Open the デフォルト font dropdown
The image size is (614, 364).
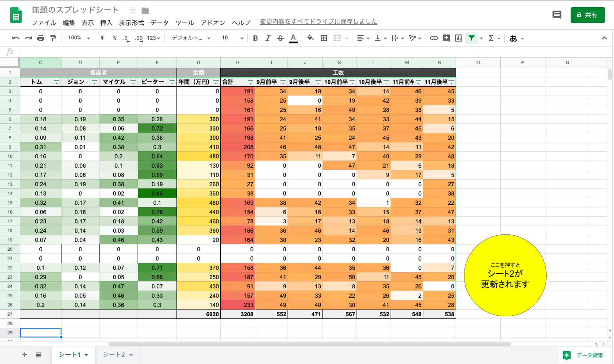coord(191,38)
